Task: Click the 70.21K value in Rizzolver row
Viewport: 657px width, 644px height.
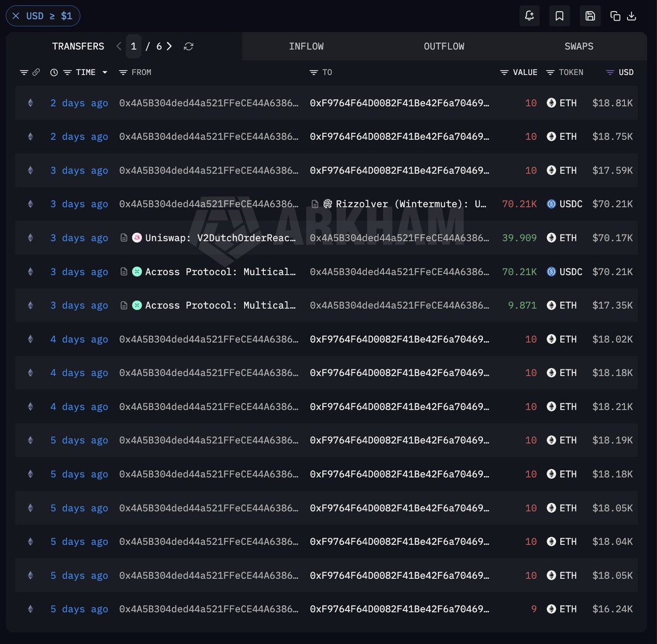Action: pyautogui.click(x=520, y=204)
